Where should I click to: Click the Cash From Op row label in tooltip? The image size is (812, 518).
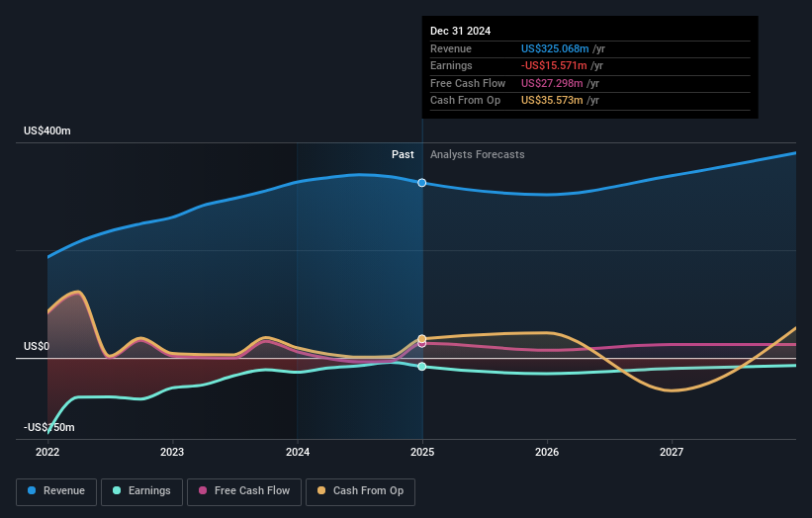pyautogui.click(x=465, y=101)
